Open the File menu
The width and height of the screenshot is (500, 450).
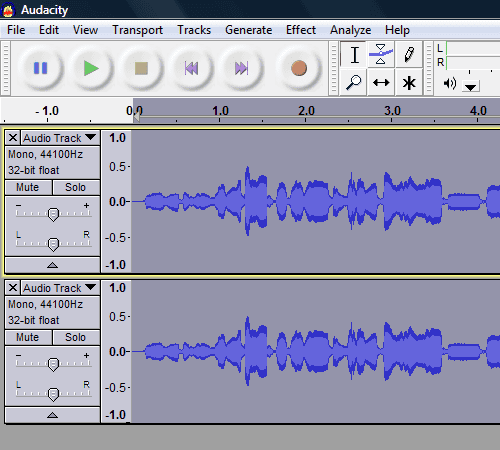point(16,30)
